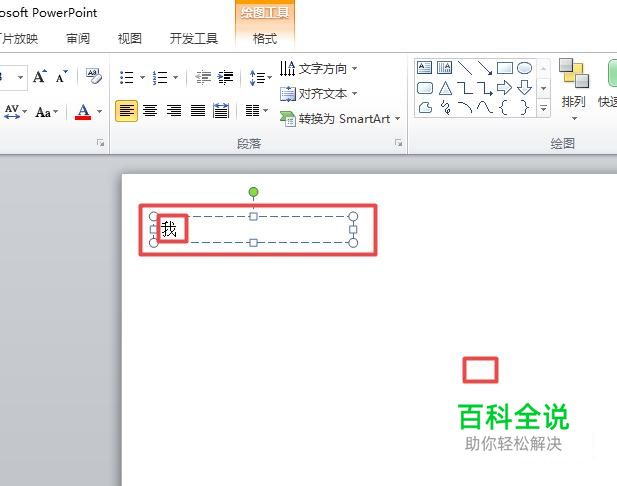Click the bottom right corner handle of text box

(353, 243)
